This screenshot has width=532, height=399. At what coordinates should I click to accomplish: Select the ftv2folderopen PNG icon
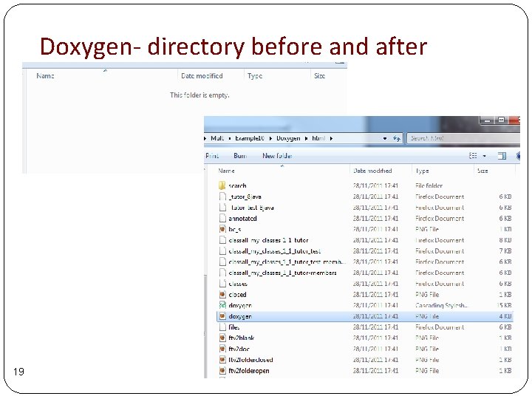click(x=222, y=370)
